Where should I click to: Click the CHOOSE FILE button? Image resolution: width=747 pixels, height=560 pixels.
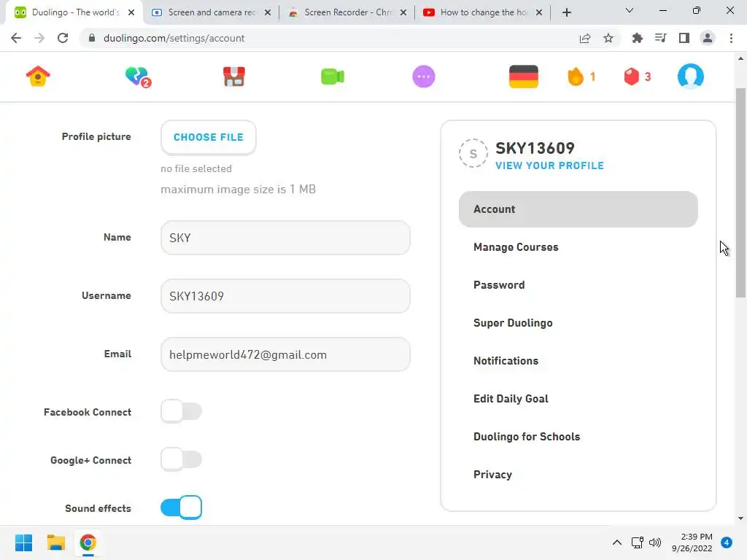(x=208, y=137)
